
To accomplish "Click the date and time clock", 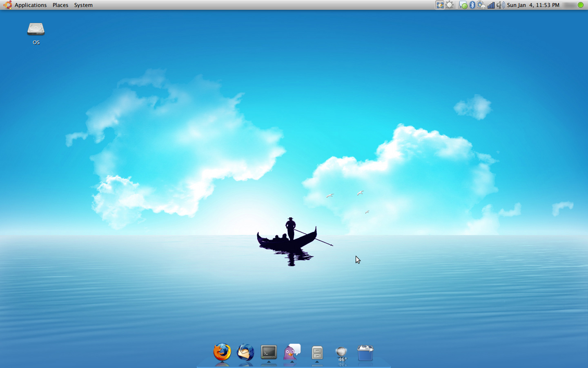I will (533, 5).
